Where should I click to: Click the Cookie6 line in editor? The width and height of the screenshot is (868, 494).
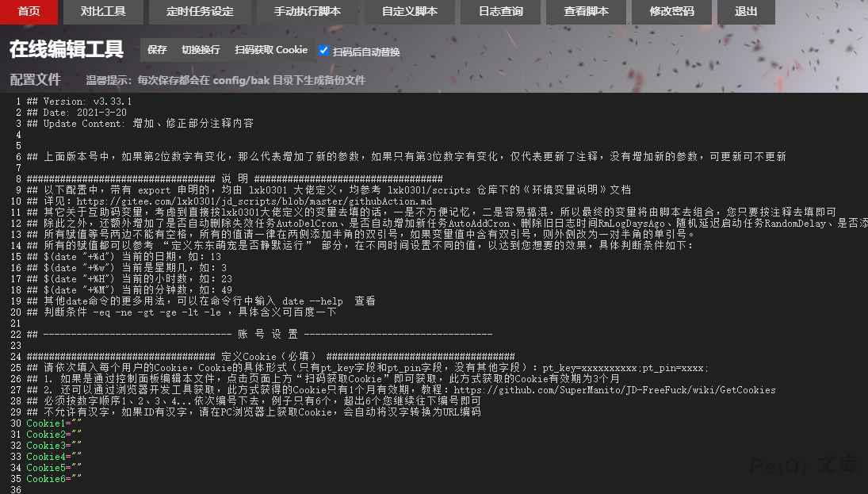(x=54, y=479)
